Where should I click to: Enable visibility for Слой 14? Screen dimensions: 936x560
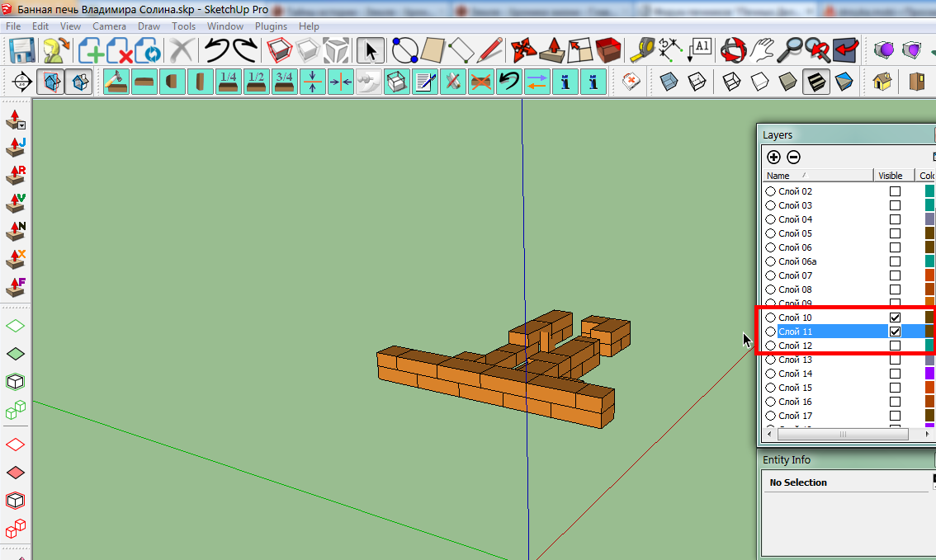point(895,374)
